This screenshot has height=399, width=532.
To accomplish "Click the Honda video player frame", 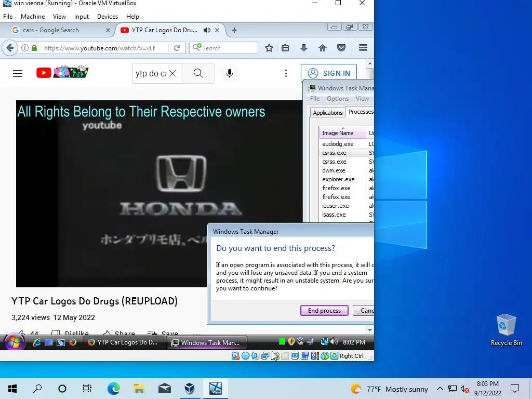I will click(x=159, y=193).
